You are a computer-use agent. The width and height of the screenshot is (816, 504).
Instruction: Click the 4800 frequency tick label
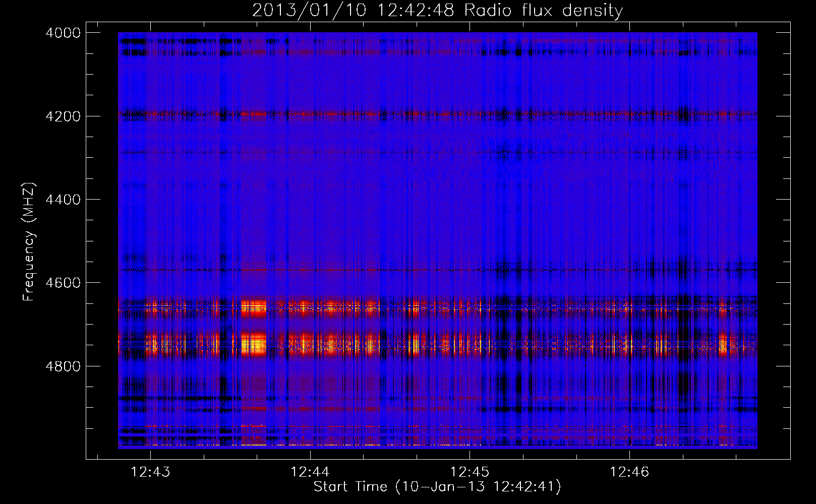pyautogui.click(x=63, y=366)
